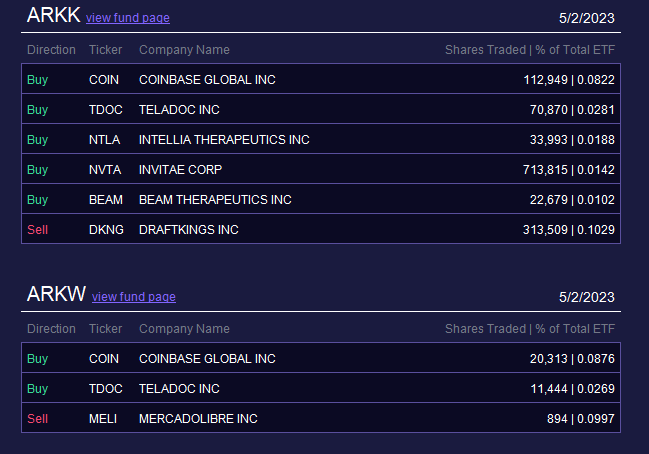The image size is (649, 454).
Task: Click the ARKK Ticker column header
Action: coord(106,50)
